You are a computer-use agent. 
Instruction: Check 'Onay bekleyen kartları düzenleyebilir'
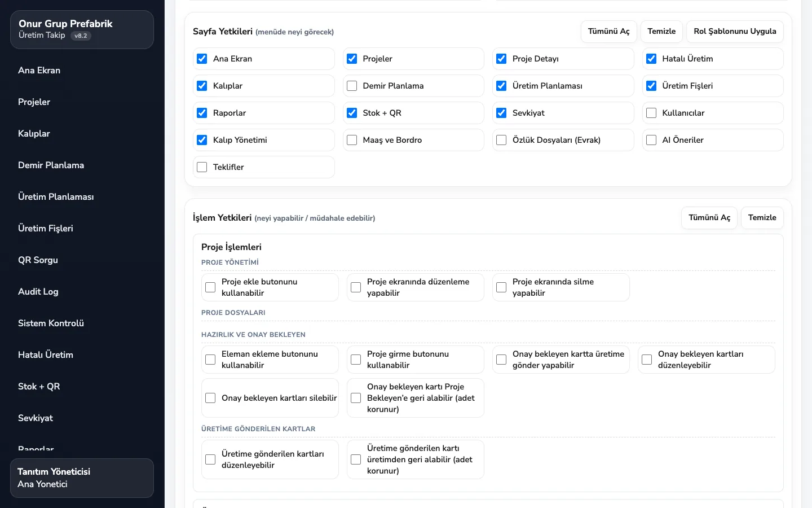point(647,360)
